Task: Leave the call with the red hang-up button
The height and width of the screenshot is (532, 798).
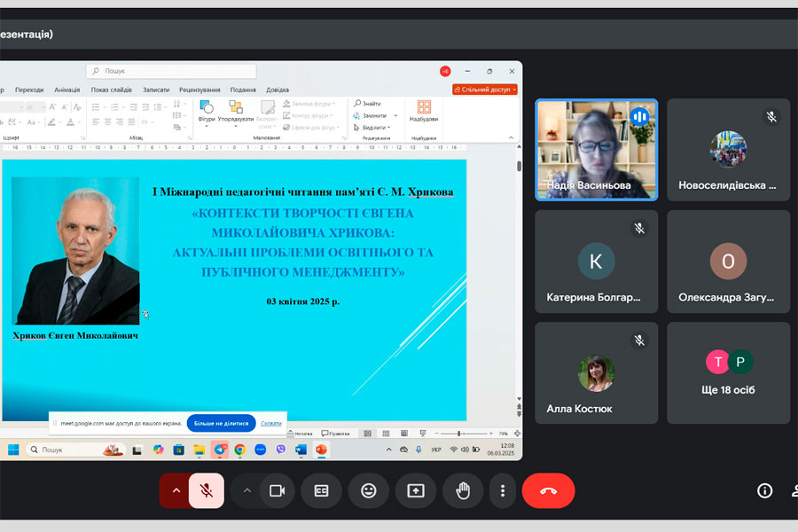Action: coord(548,490)
